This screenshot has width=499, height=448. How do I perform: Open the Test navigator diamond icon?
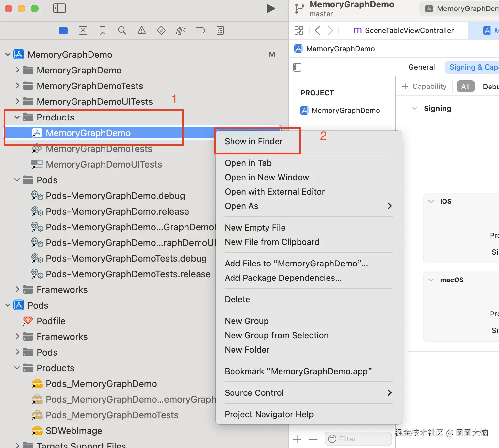(x=161, y=30)
